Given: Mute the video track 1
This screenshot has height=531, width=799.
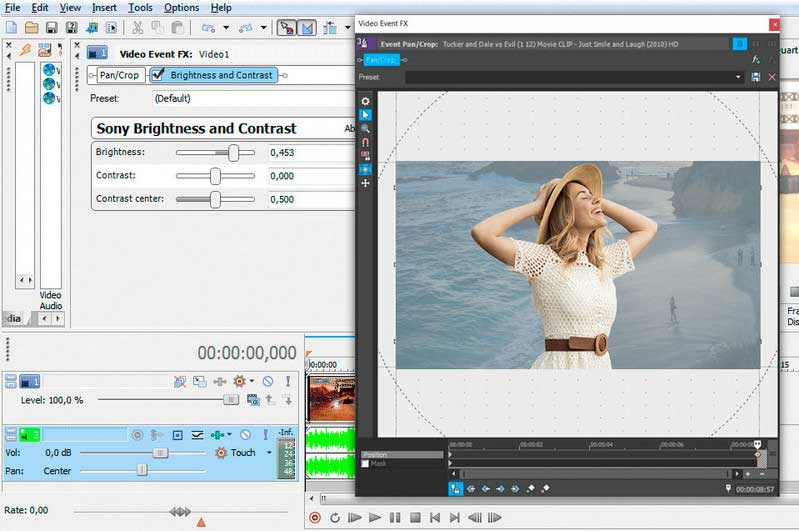Looking at the screenshot, I should [267, 381].
